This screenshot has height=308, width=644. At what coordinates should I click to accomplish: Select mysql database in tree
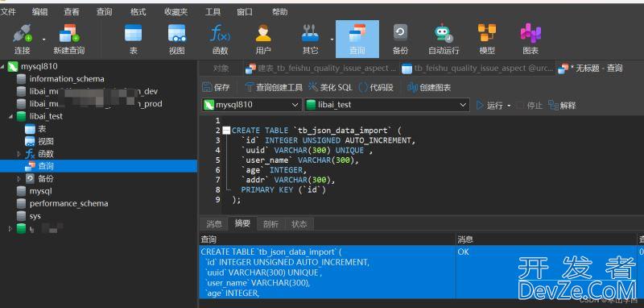point(40,191)
